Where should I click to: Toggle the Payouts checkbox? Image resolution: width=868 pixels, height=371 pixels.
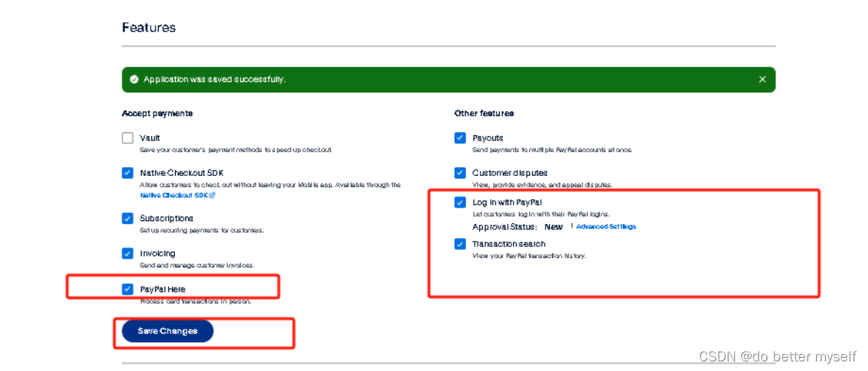coord(460,138)
